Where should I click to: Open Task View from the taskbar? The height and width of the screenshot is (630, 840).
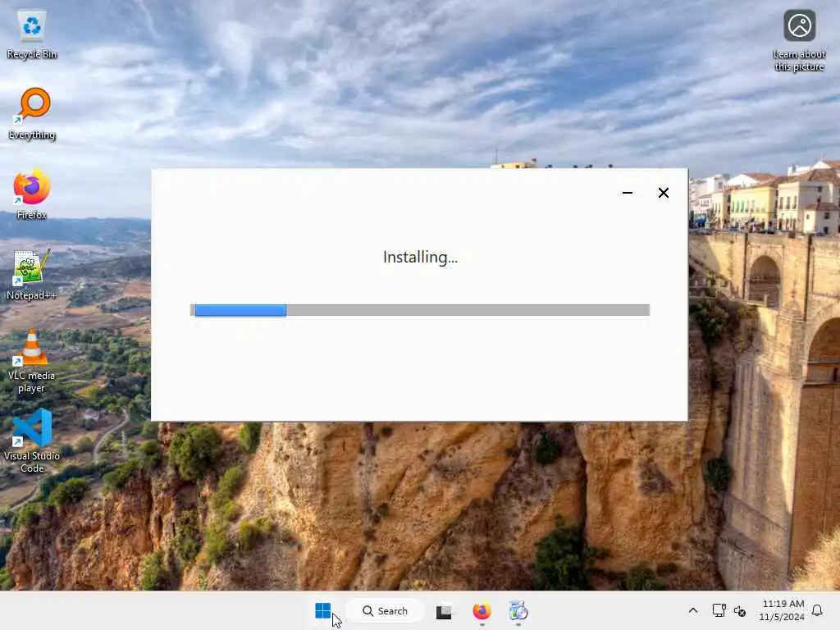[444, 611]
